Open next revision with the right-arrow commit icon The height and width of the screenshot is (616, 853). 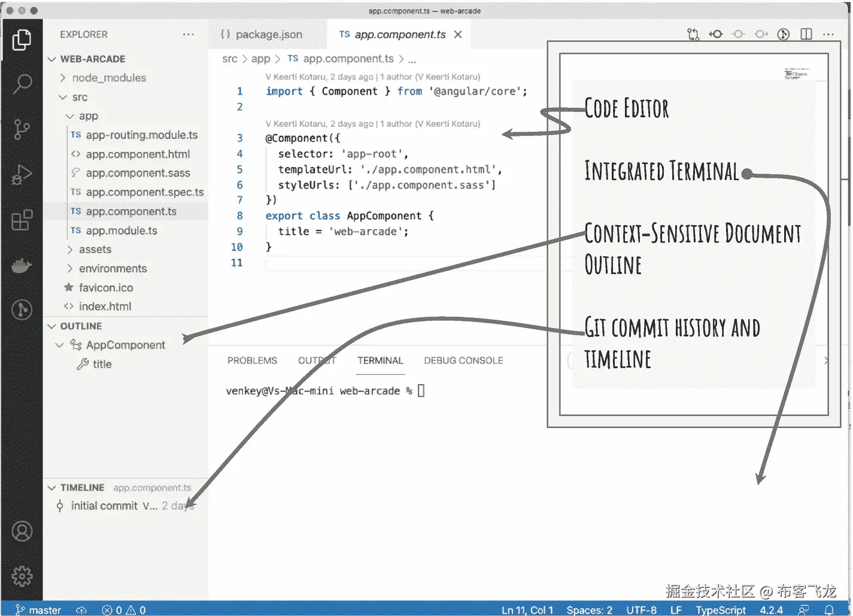(761, 35)
